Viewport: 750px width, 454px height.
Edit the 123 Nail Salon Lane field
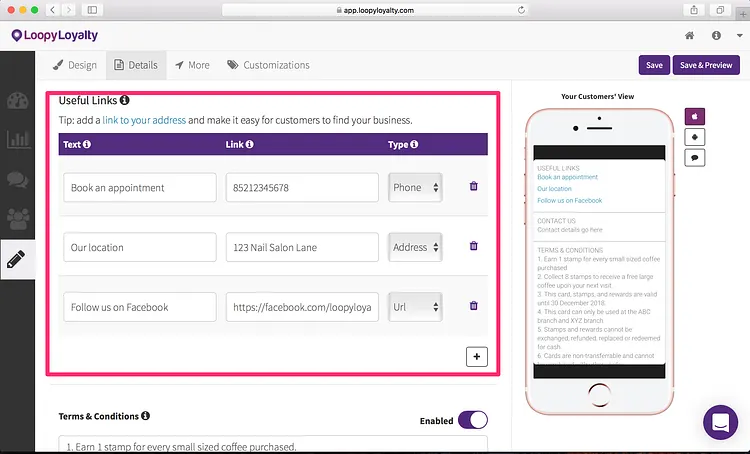(302, 247)
